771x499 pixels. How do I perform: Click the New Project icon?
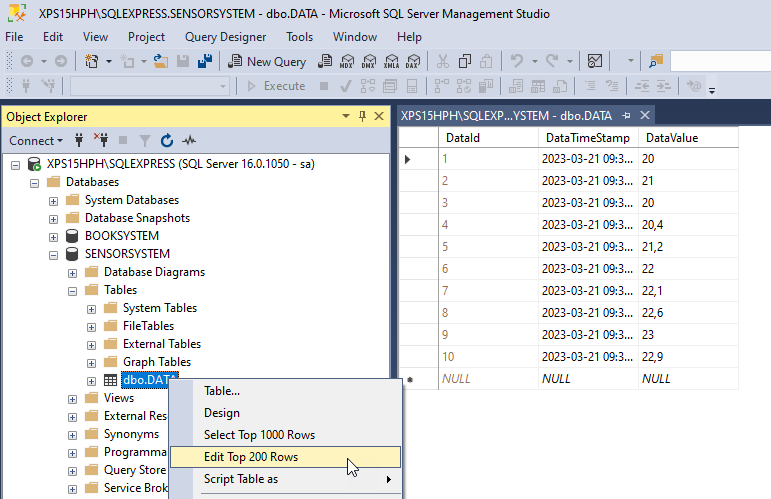91,61
